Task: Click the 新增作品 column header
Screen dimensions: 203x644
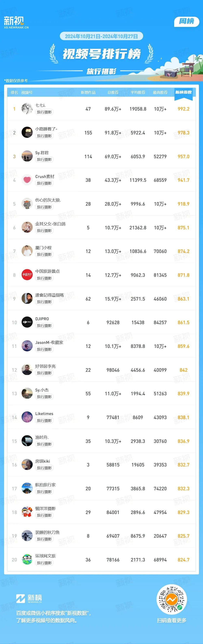Action: (x=88, y=93)
